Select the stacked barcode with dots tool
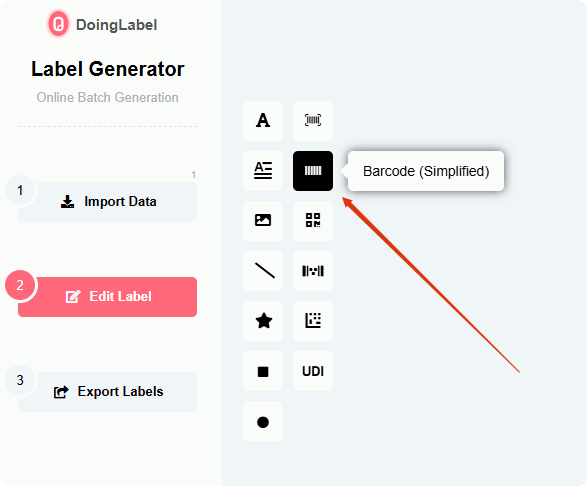The width and height of the screenshot is (587, 486). (x=313, y=271)
